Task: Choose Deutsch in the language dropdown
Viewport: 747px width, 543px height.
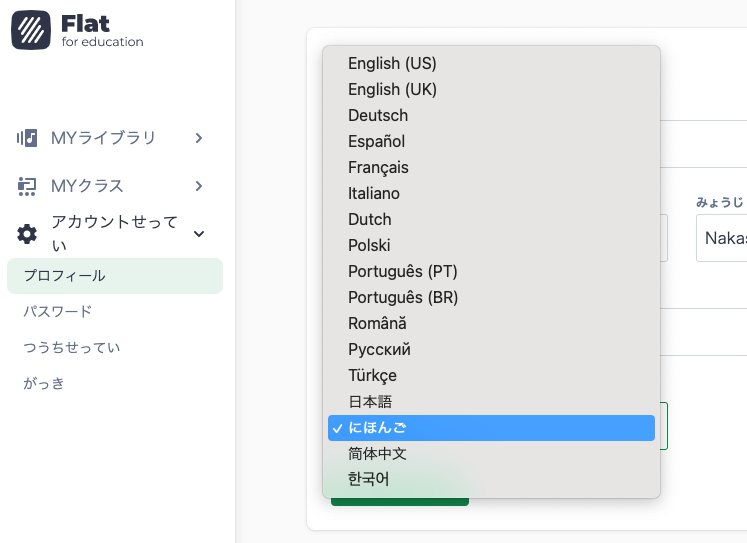Action: pos(378,116)
